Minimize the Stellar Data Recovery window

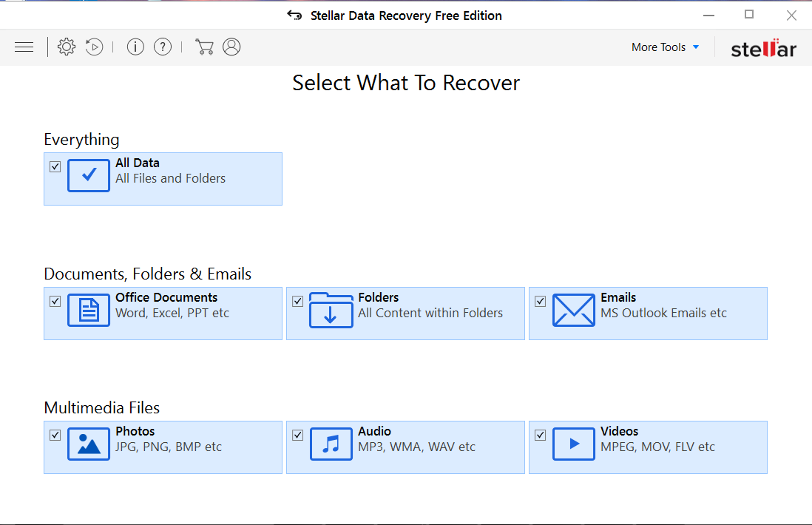point(708,15)
